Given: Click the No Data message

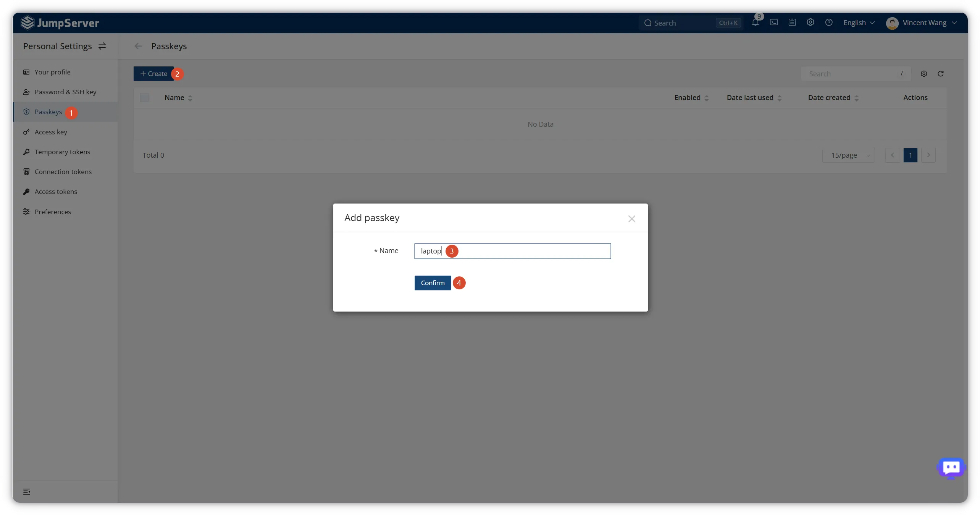Looking at the screenshot, I should point(540,124).
